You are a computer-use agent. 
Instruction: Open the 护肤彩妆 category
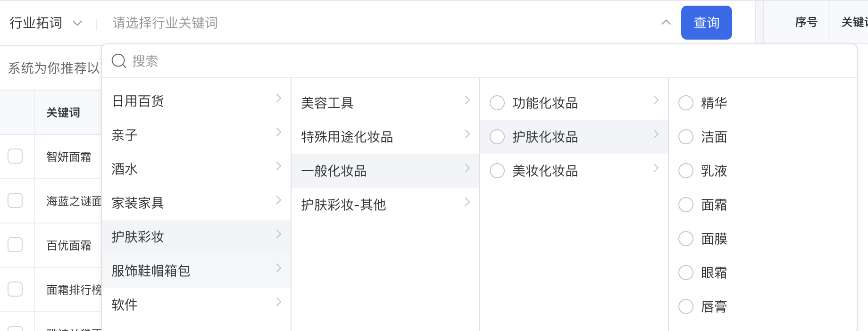coord(138,237)
